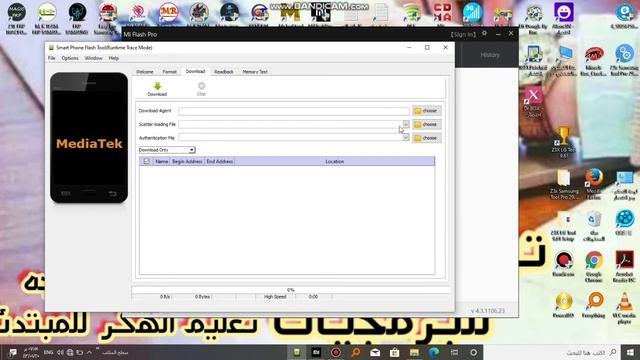Open the blue film reel desktop icon

point(624,223)
